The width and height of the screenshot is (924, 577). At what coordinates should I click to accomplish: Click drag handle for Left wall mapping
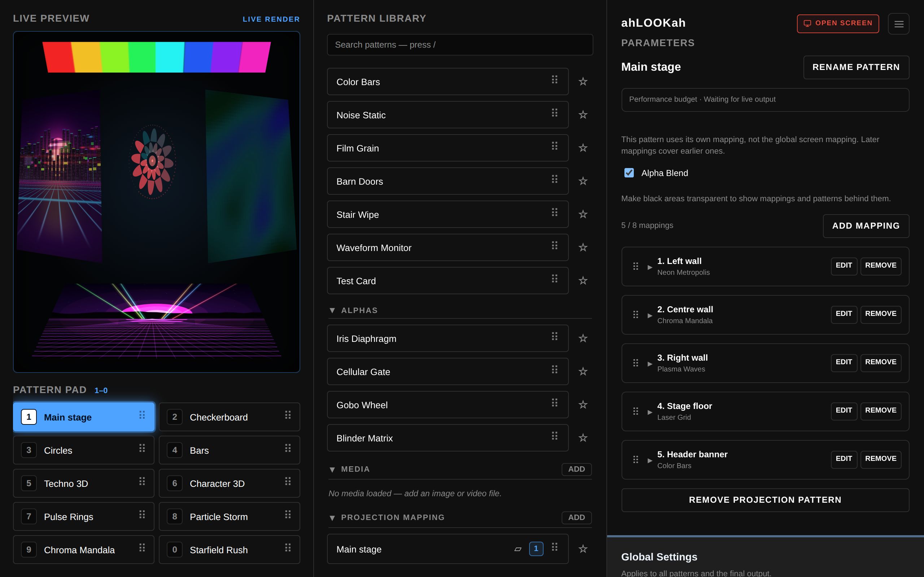635,267
